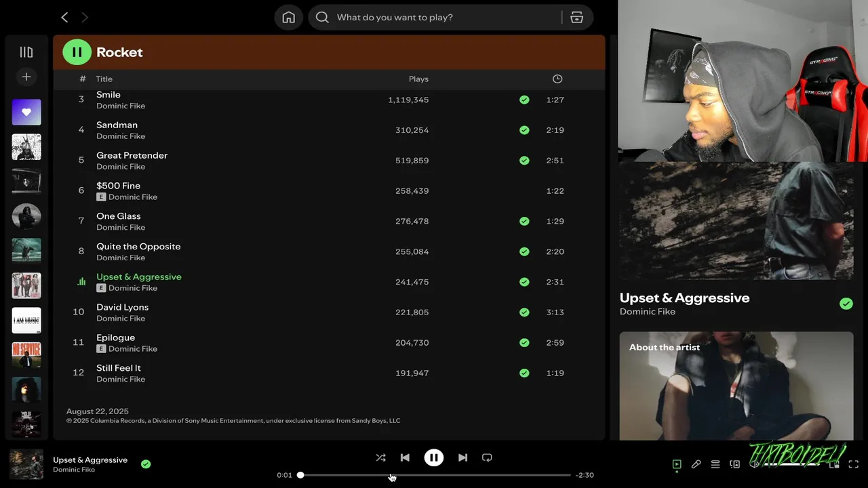This screenshot has height=488, width=868.
Task: Toggle saved checkmark in bottom player bar
Action: click(x=146, y=464)
